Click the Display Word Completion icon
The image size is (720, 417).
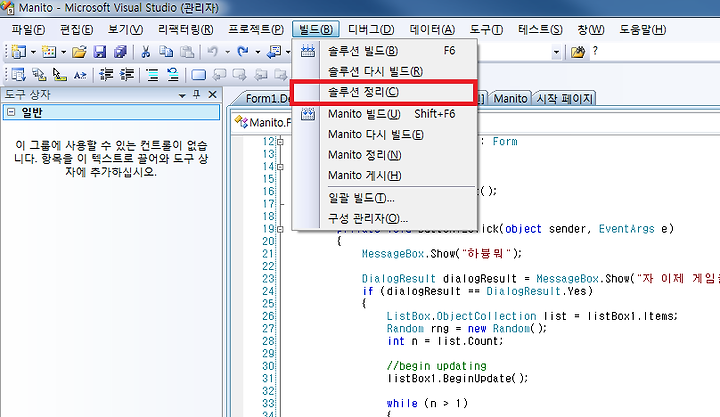[x=80, y=74]
